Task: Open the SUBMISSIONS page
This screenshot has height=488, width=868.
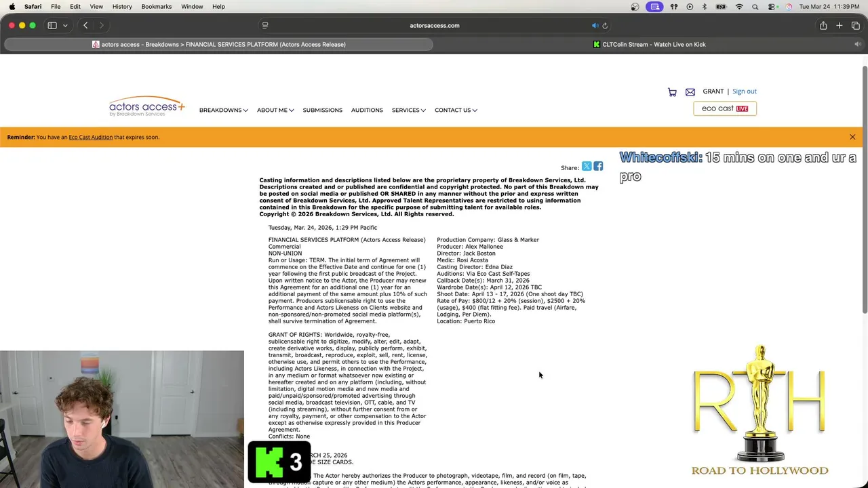Action: 322,110
